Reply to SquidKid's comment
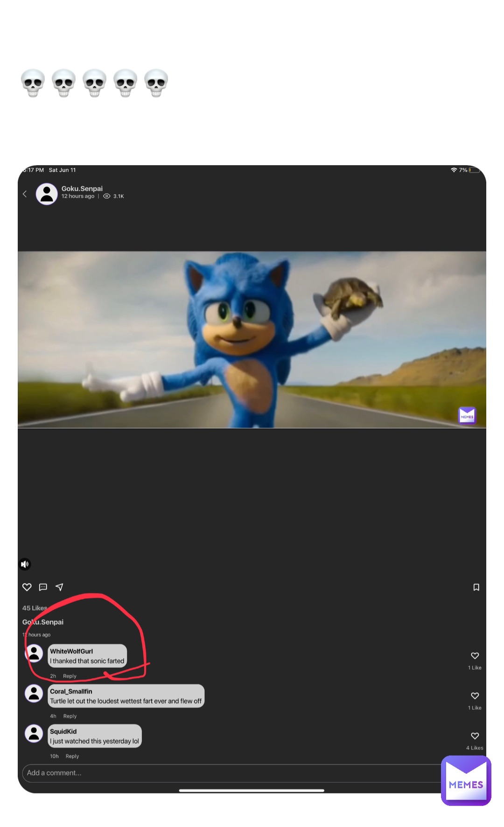The width and height of the screenshot is (504, 827). (72, 756)
